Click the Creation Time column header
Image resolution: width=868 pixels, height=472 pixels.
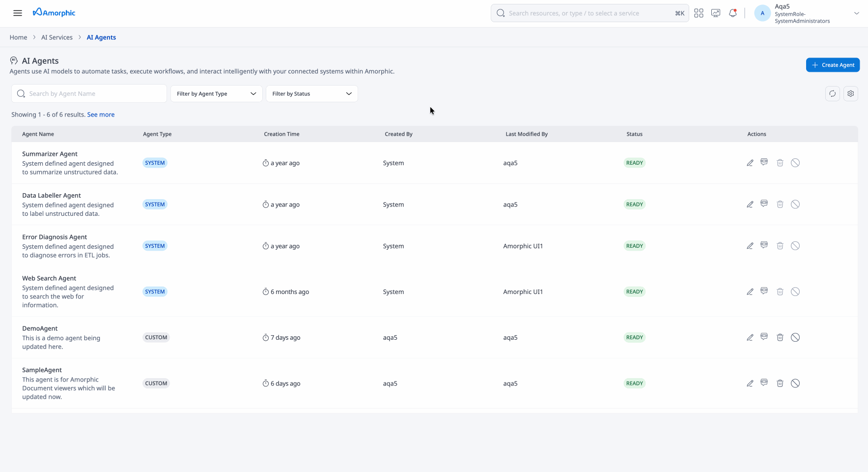[x=281, y=134]
